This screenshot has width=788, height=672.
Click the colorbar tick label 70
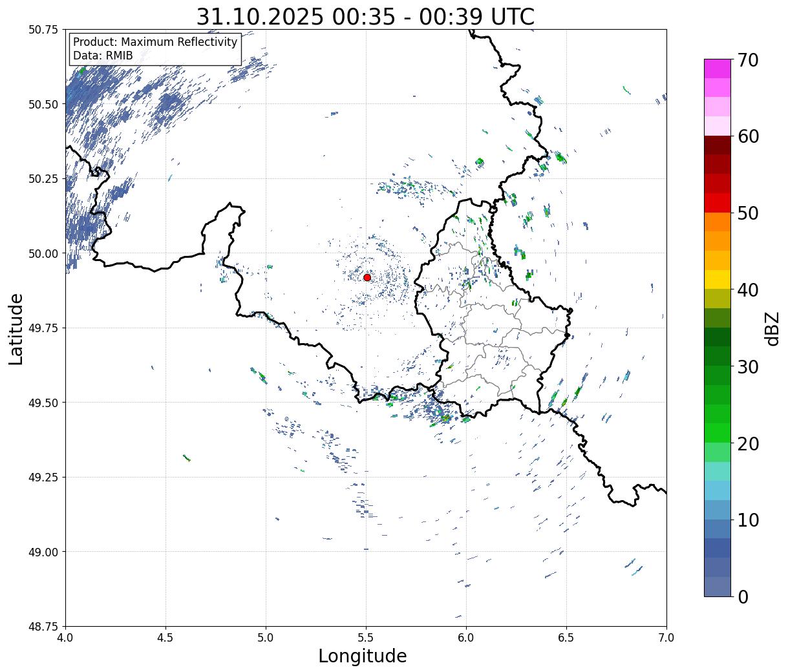(748, 59)
